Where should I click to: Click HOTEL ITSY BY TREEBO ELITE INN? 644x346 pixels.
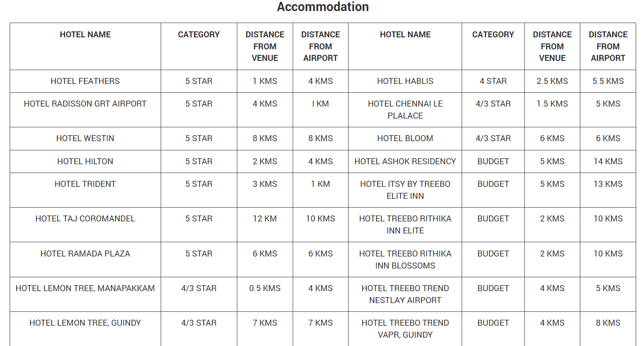click(405, 190)
